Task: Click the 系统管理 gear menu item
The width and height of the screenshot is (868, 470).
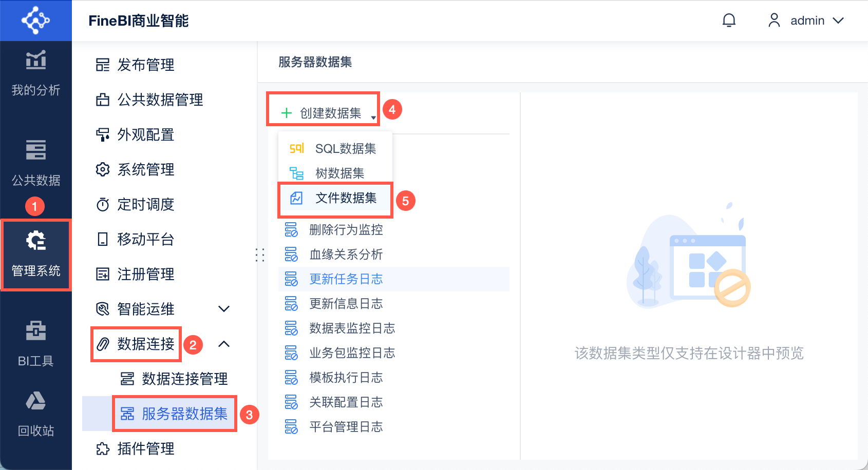Action: coord(146,169)
